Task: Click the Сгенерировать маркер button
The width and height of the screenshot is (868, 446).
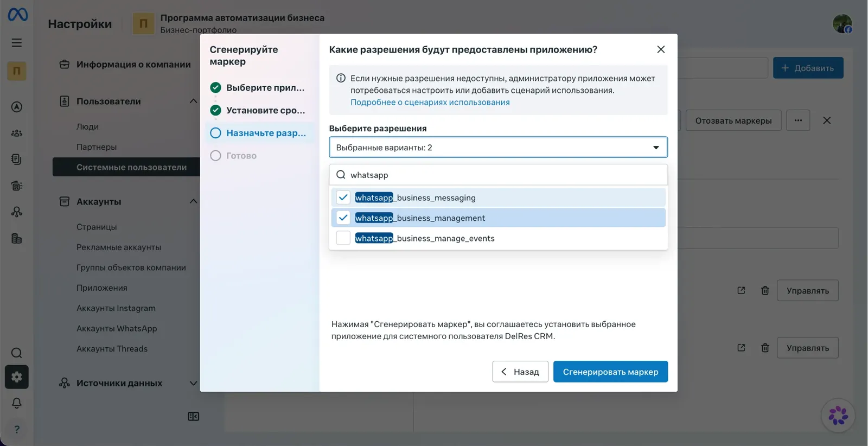Action: pyautogui.click(x=610, y=372)
